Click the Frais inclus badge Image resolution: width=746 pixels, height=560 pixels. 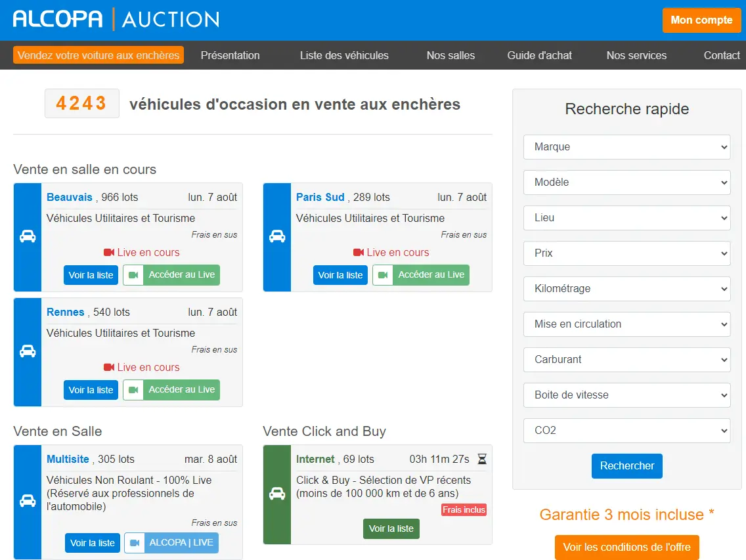point(464,510)
